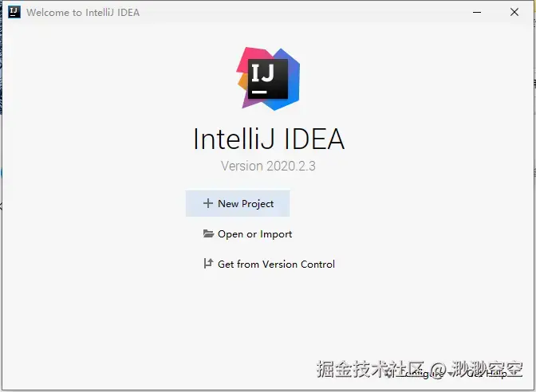Click the Welcome to IntelliJ IDEA title text

(x=83, y=13)
